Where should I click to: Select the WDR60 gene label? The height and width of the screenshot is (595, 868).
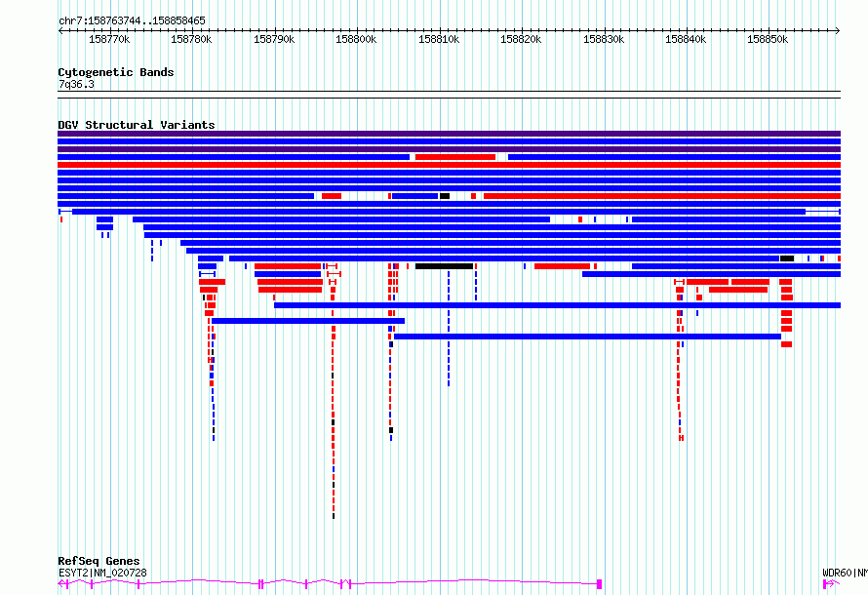(845, 573)
